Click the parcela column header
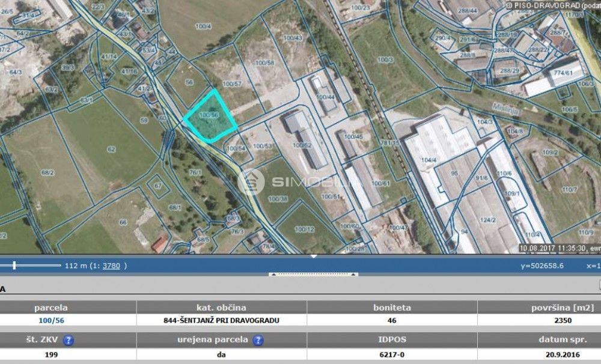 pos(51,308)
